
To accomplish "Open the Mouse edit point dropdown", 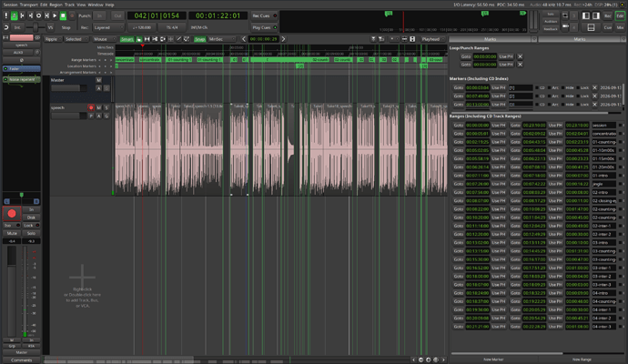I will (x=103, y=39).
